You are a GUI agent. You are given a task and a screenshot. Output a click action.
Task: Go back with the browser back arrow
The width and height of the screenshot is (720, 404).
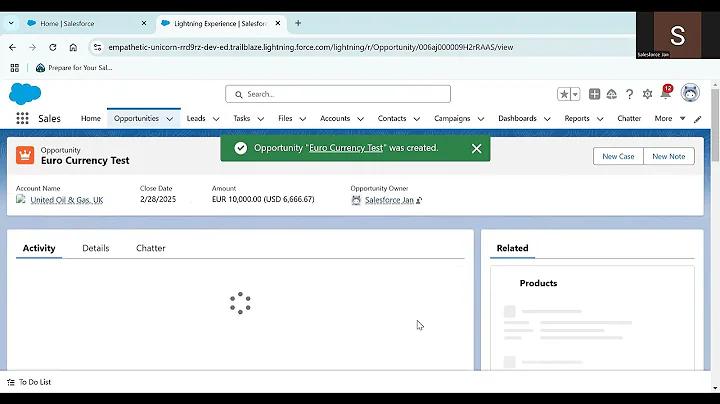point(12,47)
